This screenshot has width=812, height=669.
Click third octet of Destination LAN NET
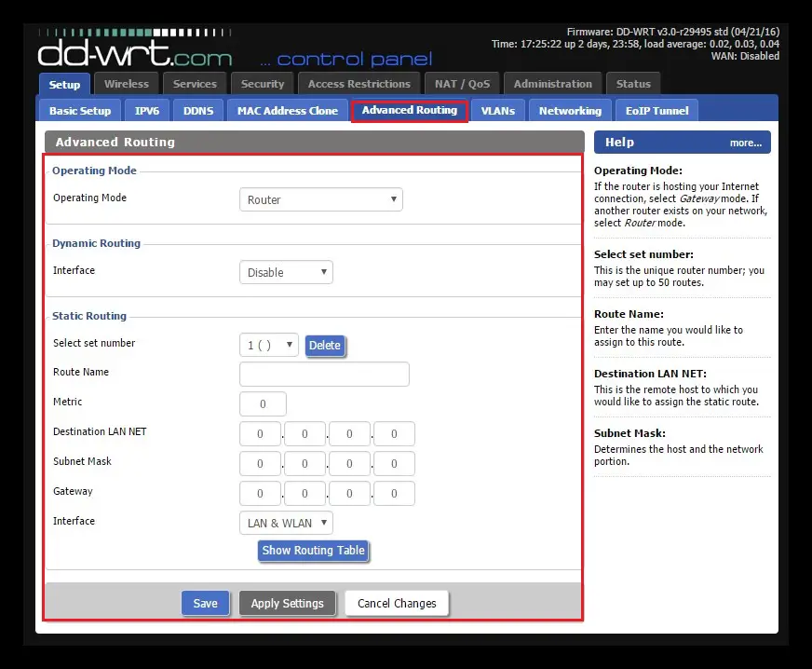coord(349,434)
